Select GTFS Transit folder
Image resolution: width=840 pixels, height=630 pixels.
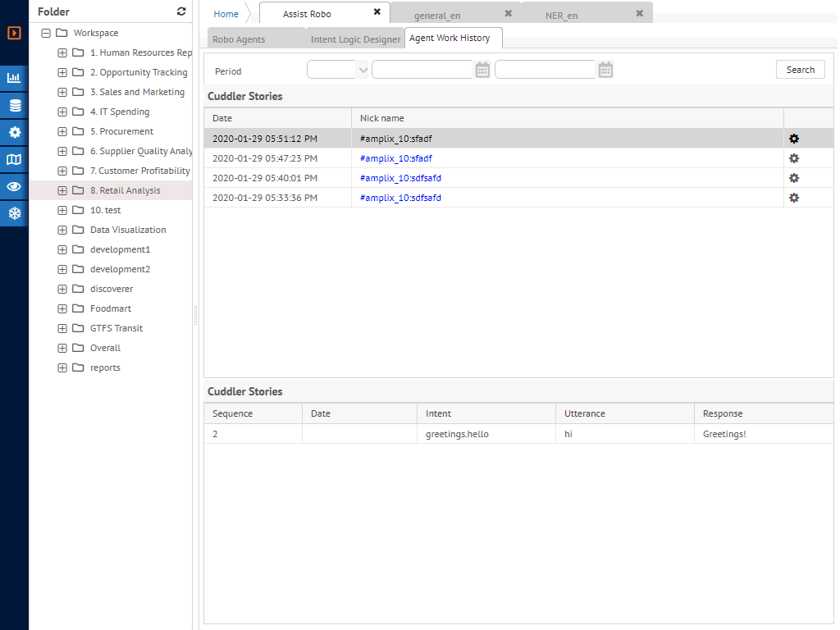pos(116,328)
